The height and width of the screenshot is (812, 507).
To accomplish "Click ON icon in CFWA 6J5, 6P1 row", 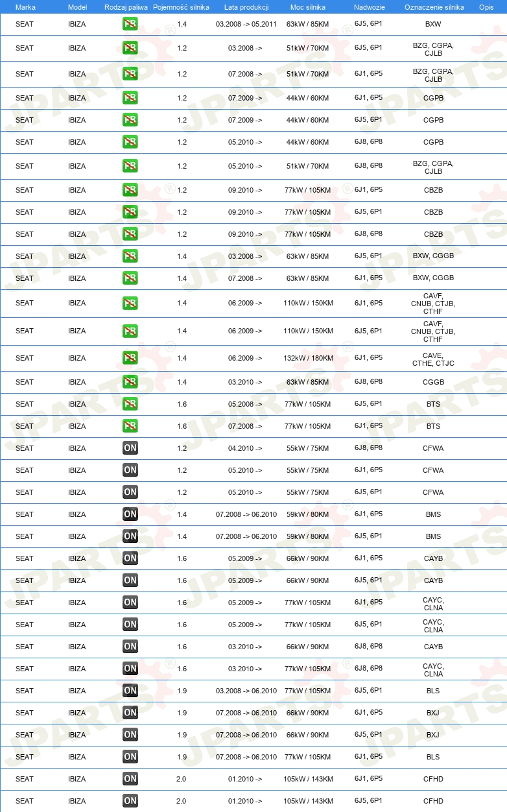I will [x=130, y=492].
